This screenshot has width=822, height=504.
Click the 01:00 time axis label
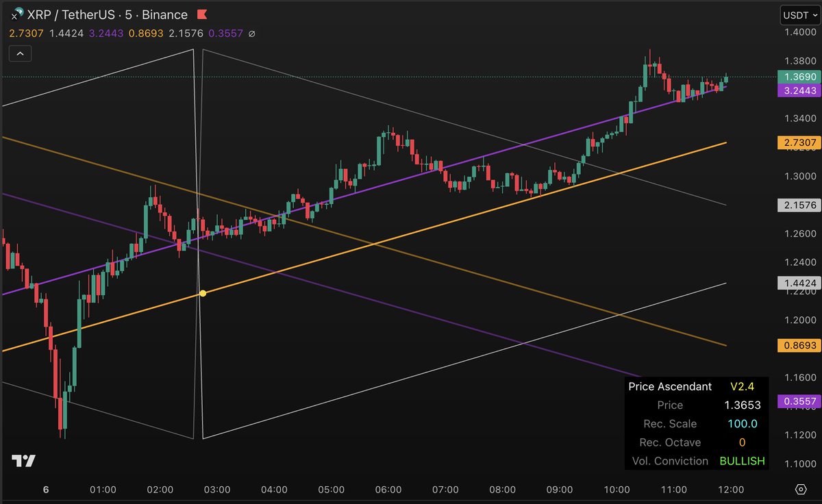pyautogui.click(x=103, y=490)
